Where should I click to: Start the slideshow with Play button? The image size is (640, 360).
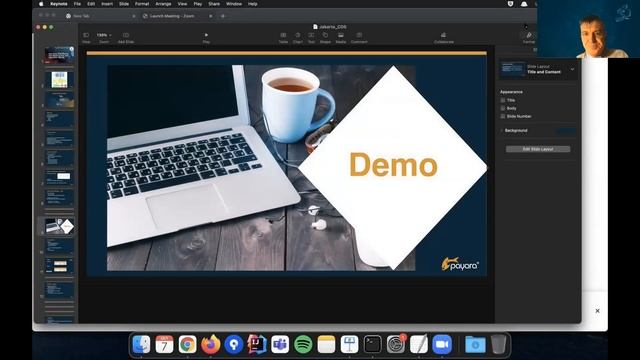(x=206, y=38)
